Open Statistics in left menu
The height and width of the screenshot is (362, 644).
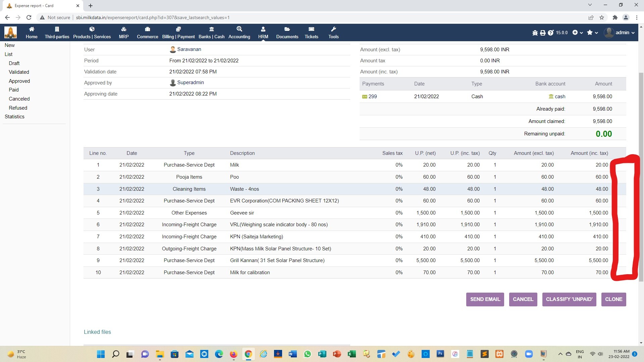tap(14, 117)
